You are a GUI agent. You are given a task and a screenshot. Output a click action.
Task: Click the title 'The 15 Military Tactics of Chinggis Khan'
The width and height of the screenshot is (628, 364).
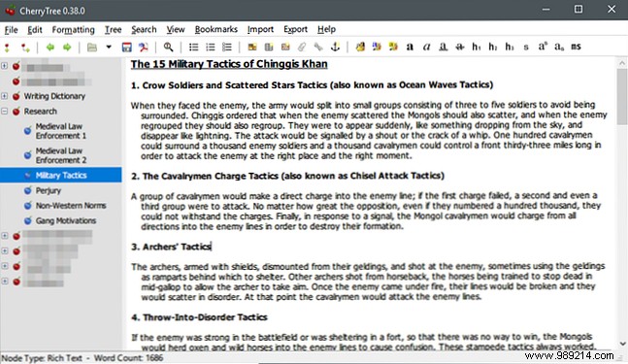click(229, 64)
